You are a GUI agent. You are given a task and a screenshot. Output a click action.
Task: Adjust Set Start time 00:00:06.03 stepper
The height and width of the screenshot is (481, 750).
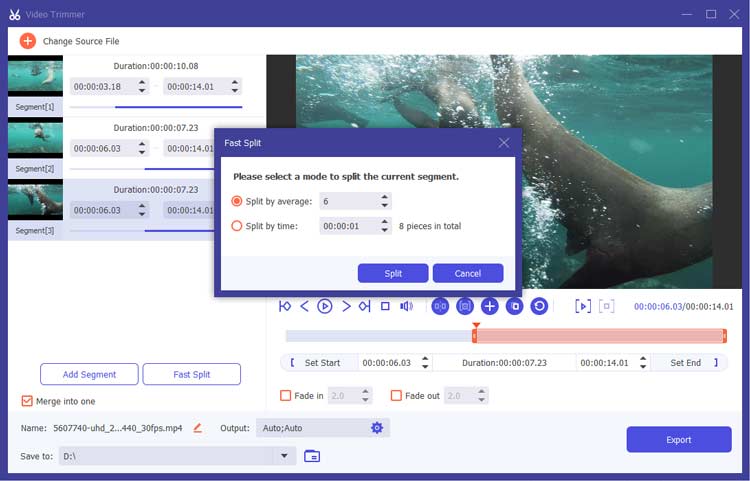425,362
